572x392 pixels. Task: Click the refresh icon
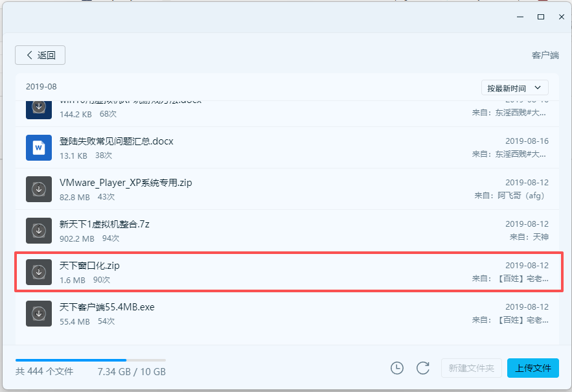tap(423, 368)
